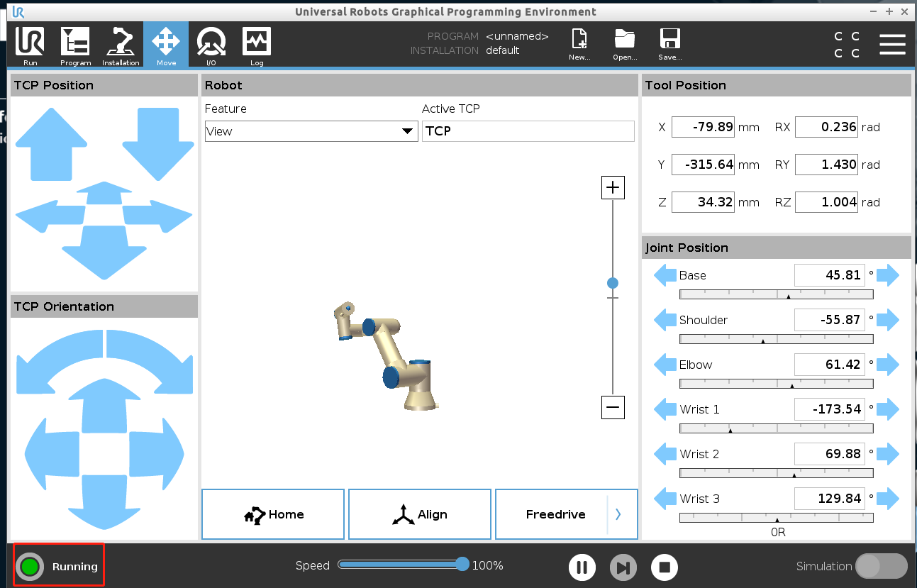
Task: Click the Home button
Action: tap(273, 514)
